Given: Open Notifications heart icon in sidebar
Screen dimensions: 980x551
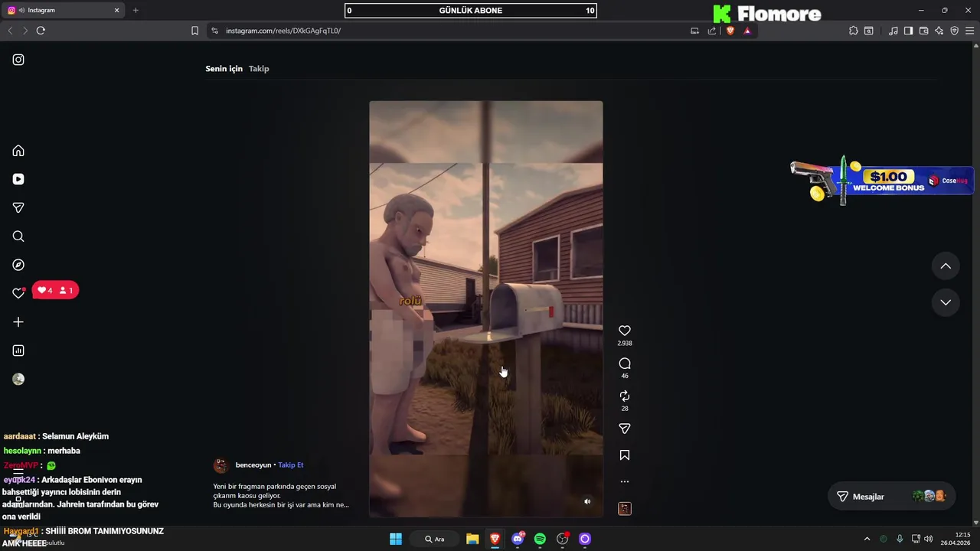Looking at the screenshot, I should [18, 293].
